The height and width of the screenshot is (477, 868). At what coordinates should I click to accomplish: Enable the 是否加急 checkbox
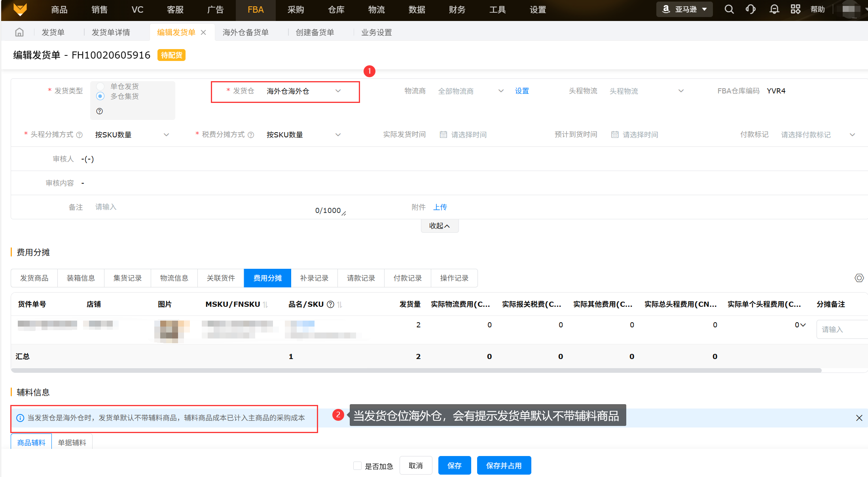point(357,466)
